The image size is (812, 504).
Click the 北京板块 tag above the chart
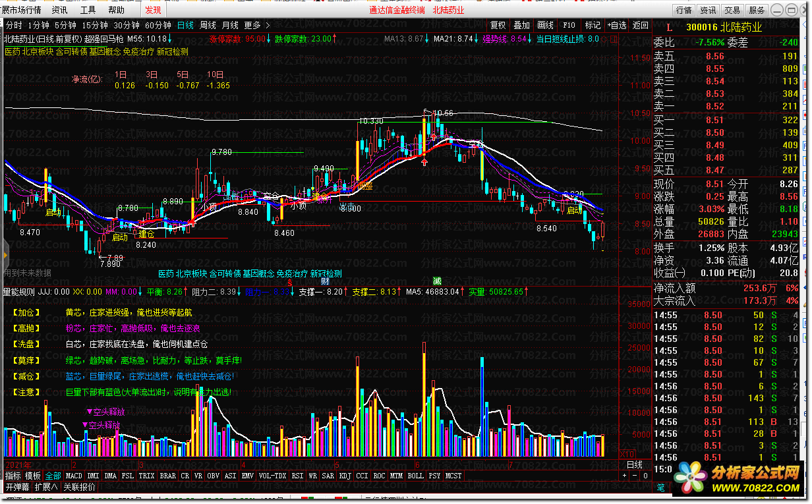[x=38, y=51]
